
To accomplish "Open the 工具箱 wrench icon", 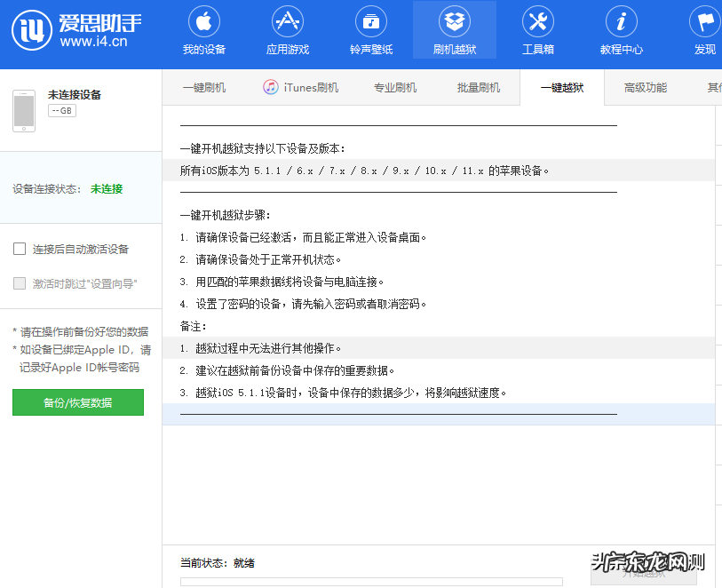I will click(537, 21).
